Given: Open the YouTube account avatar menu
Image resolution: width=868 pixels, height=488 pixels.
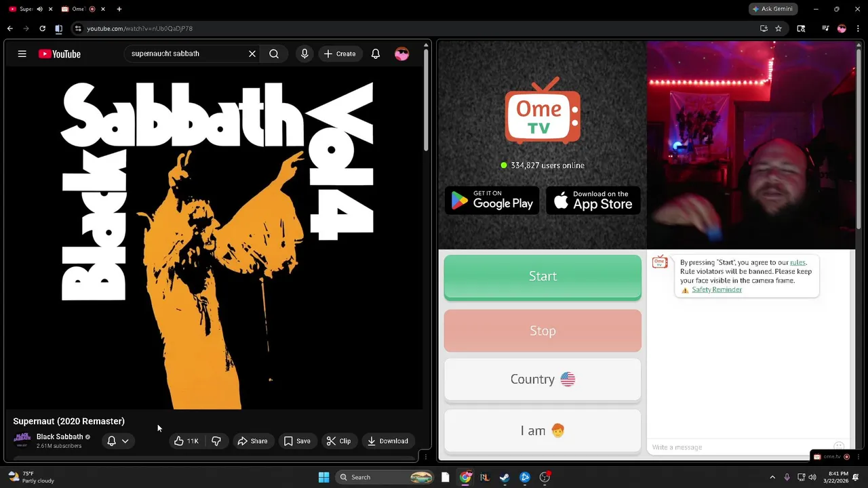Looking at the screenshot, I should (x=401, y=54).
